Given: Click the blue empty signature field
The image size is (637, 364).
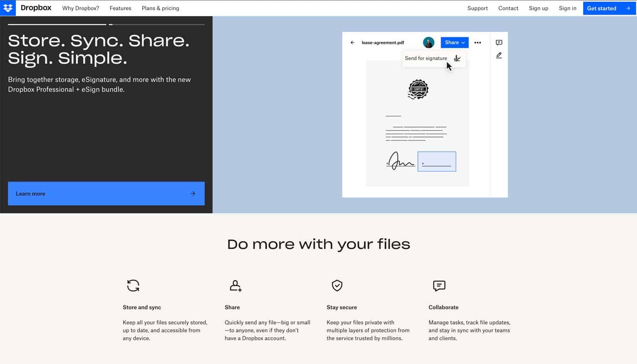Looking at the screenshot, I should (x=437, y=162).
